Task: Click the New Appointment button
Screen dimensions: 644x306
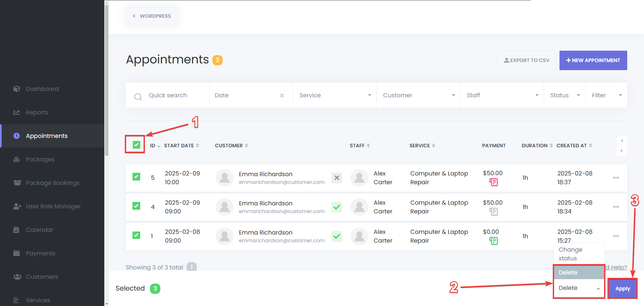Action: [593, 60]
